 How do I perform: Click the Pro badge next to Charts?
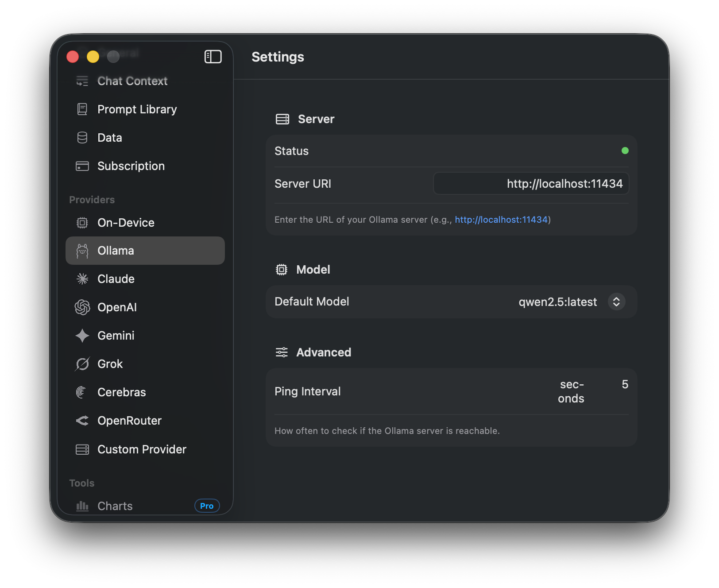[x=207, y=506]
